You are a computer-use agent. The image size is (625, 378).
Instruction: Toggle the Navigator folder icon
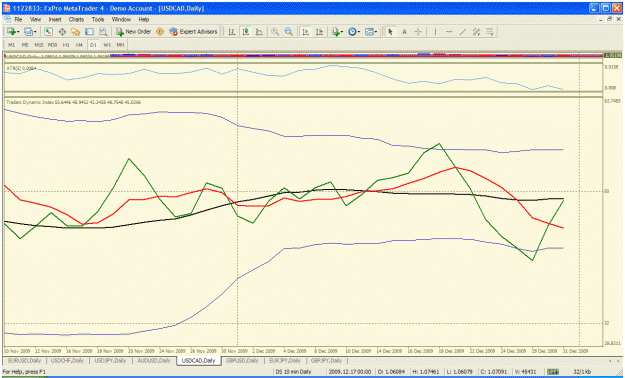click(x=76, y=32)
